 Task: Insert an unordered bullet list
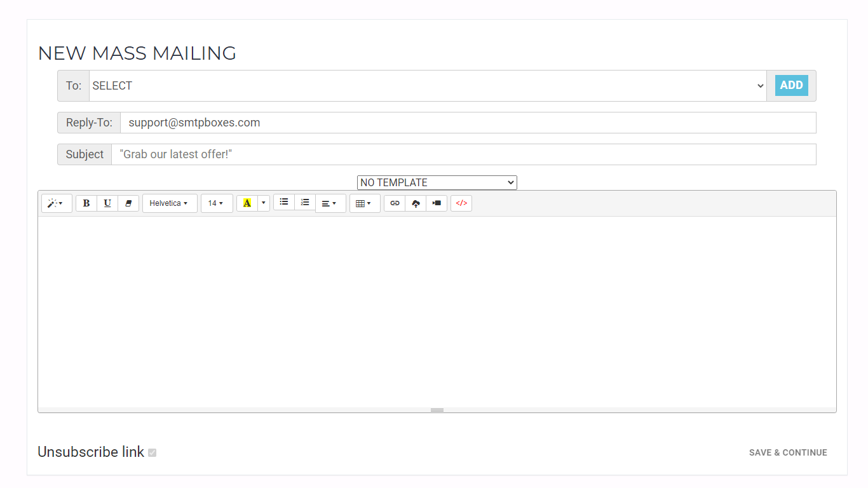pos(284,202)
